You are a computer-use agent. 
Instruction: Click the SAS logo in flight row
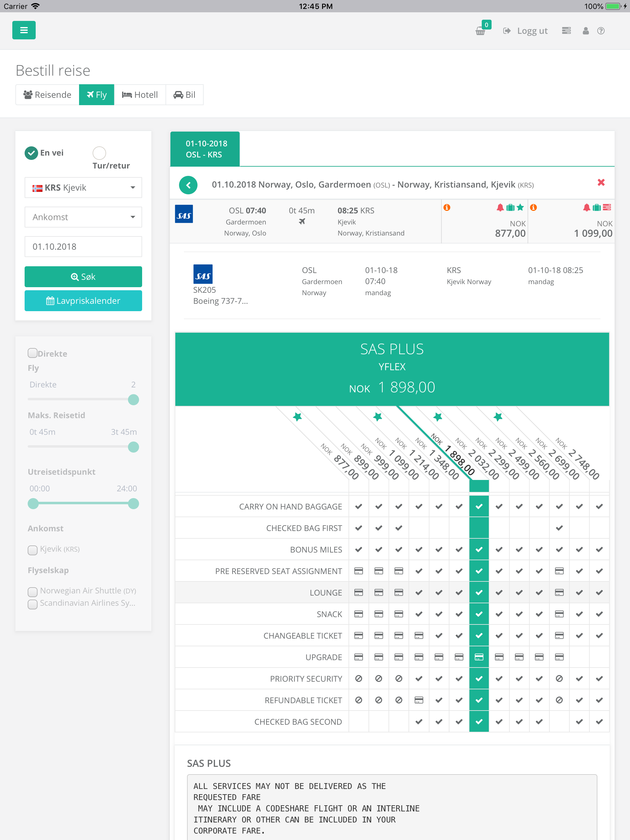(184, 214)
